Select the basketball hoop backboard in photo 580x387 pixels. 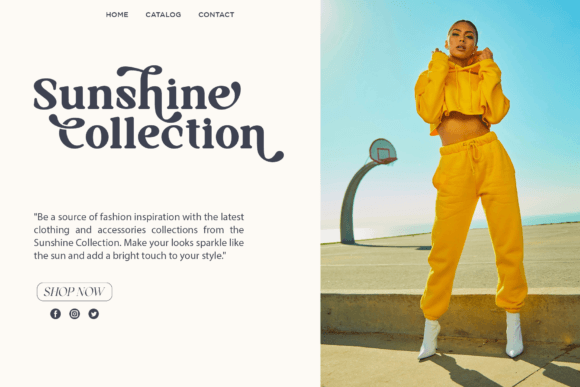point(382,151)
